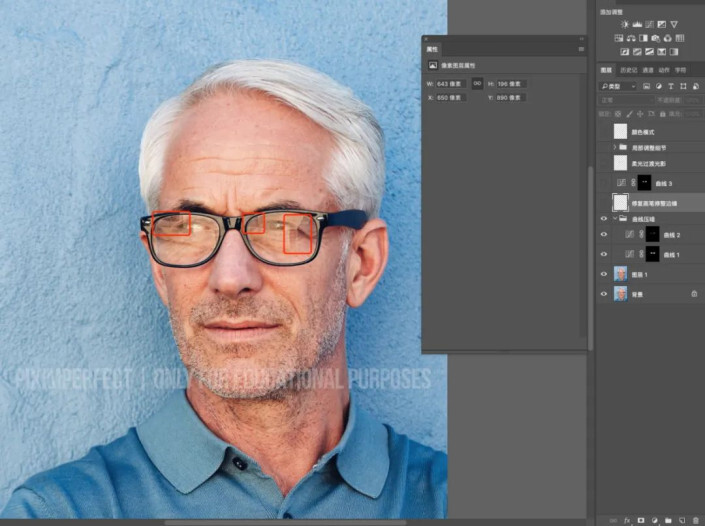Toggle visibility of 曲线 2 layer
The width and height of the screenshot is (705, 526).
[603, 234]
